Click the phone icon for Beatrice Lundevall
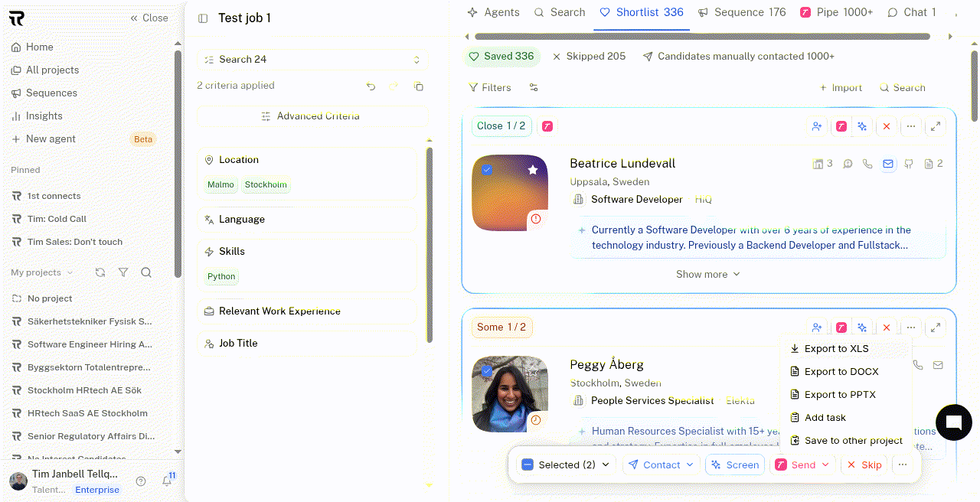980x502 pixels. coord(867,164)
